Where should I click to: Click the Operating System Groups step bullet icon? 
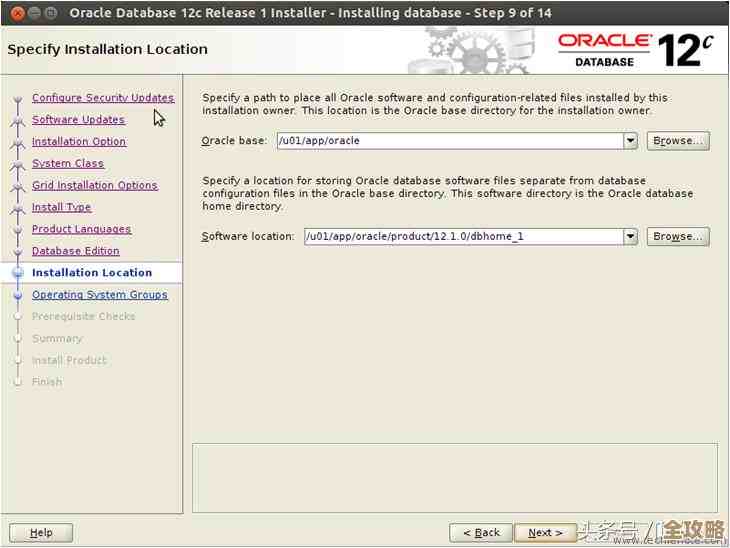pyautogui.click(x=18, y=295)
